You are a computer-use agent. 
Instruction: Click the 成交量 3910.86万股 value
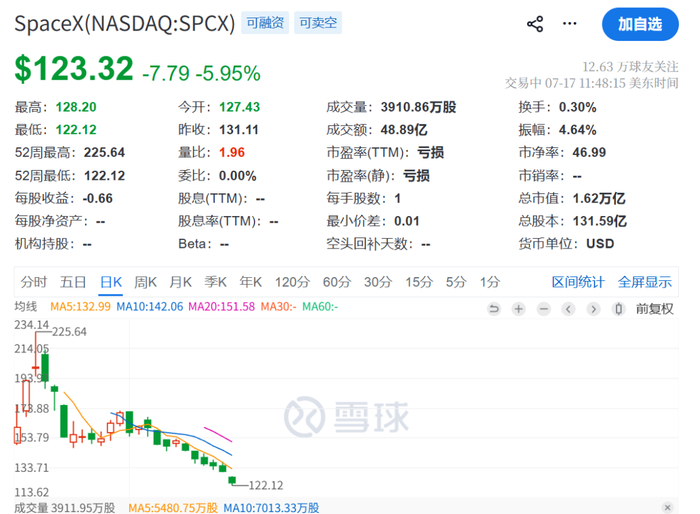(418, 107)
